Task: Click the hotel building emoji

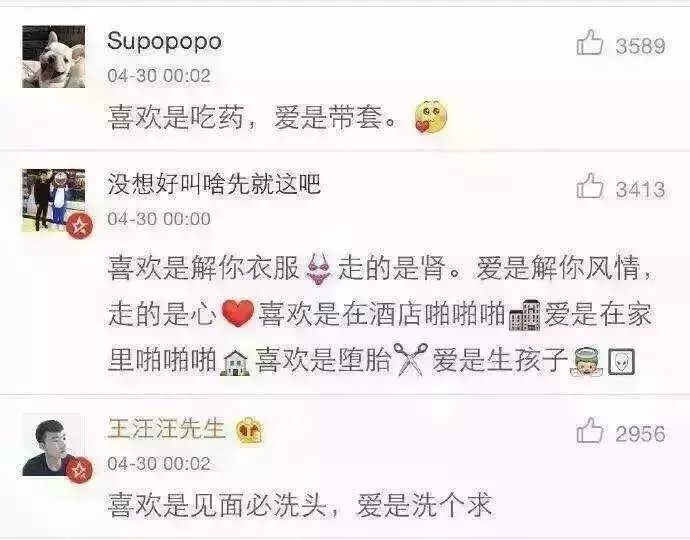Action: click(x=525, y=315)
